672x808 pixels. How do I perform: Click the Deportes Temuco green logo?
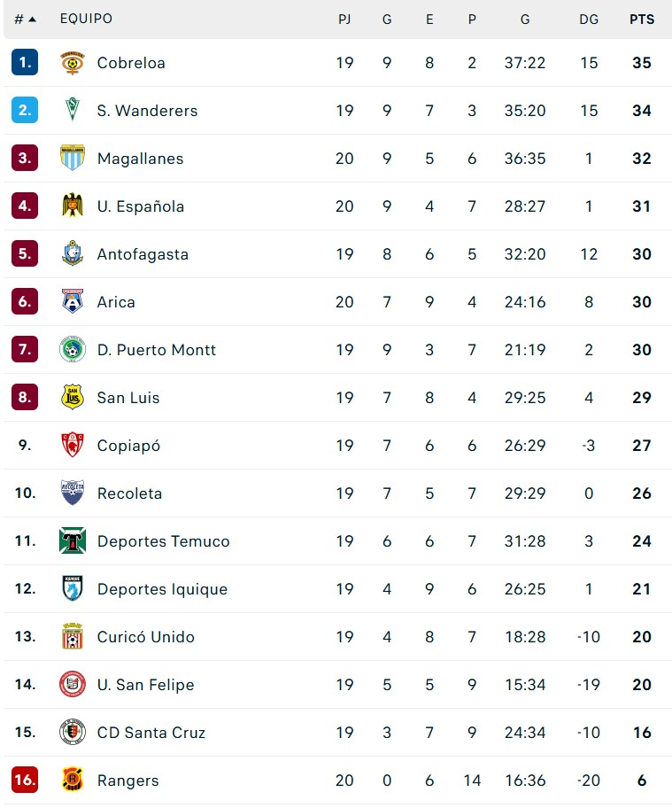pos(73,541)
